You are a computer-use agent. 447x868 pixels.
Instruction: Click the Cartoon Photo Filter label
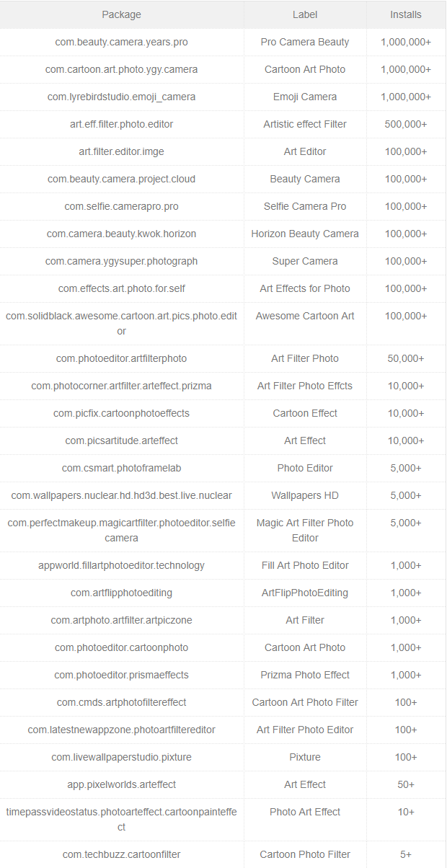(x=305, y=854)
